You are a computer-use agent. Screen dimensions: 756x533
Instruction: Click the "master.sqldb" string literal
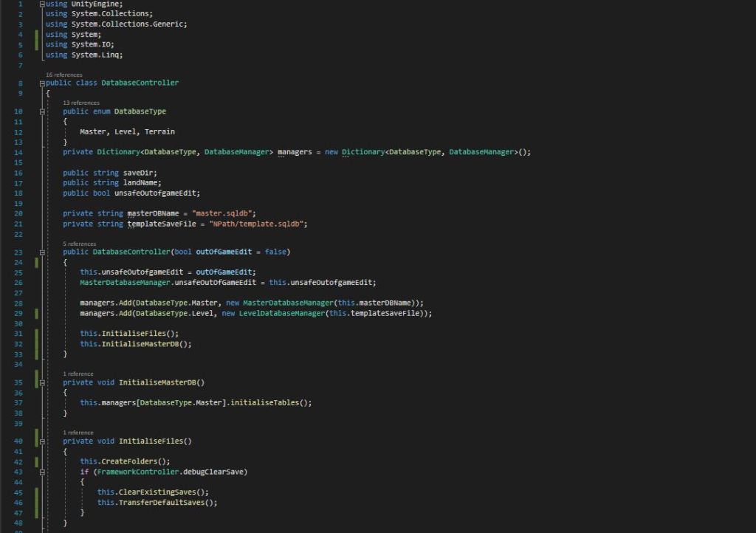pos(222,213)
